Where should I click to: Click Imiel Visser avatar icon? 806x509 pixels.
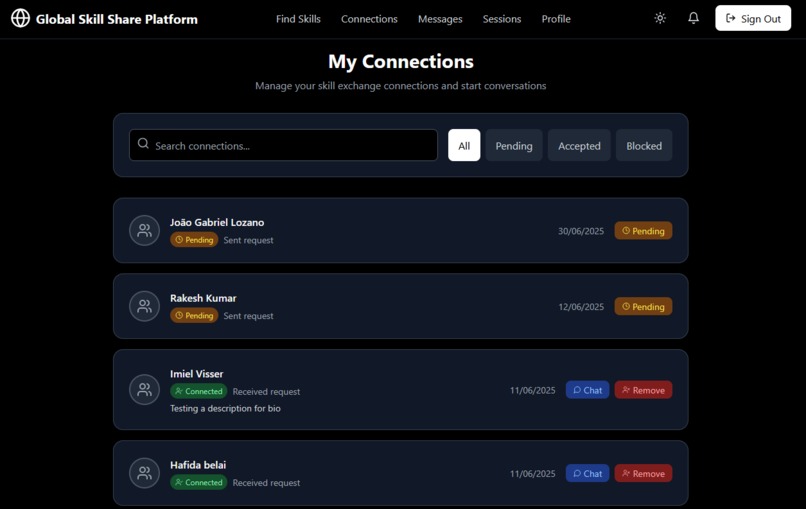click(144, 389)
